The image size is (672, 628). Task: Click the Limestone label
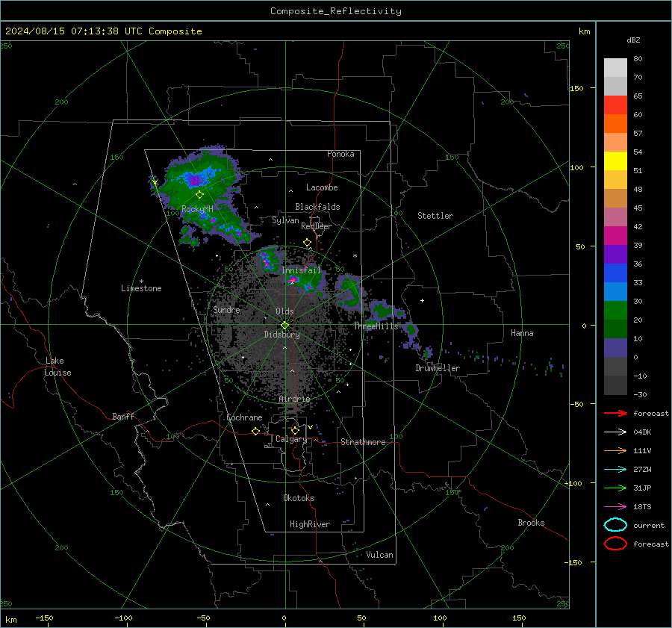point(141,288)
